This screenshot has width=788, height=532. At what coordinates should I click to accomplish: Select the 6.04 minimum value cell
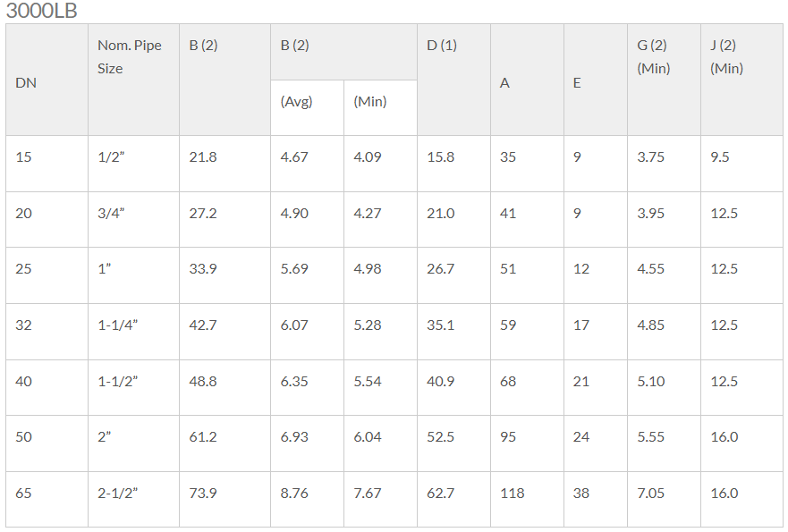380,443
